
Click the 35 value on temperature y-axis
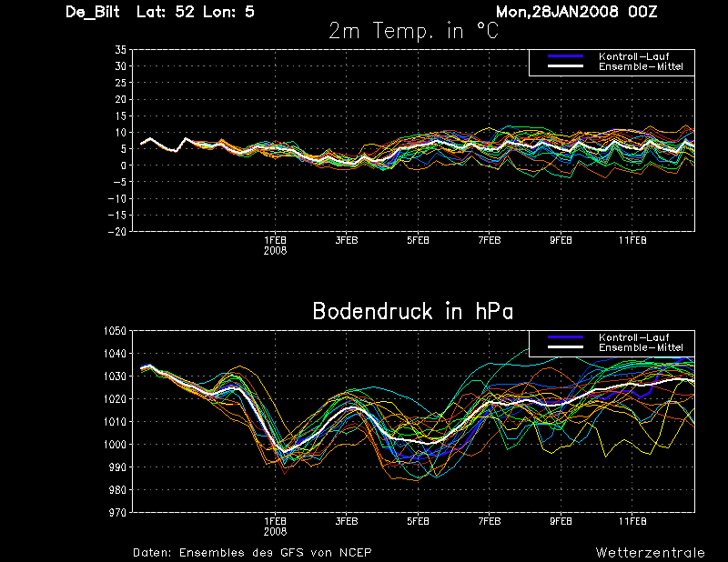click(120, 50)
